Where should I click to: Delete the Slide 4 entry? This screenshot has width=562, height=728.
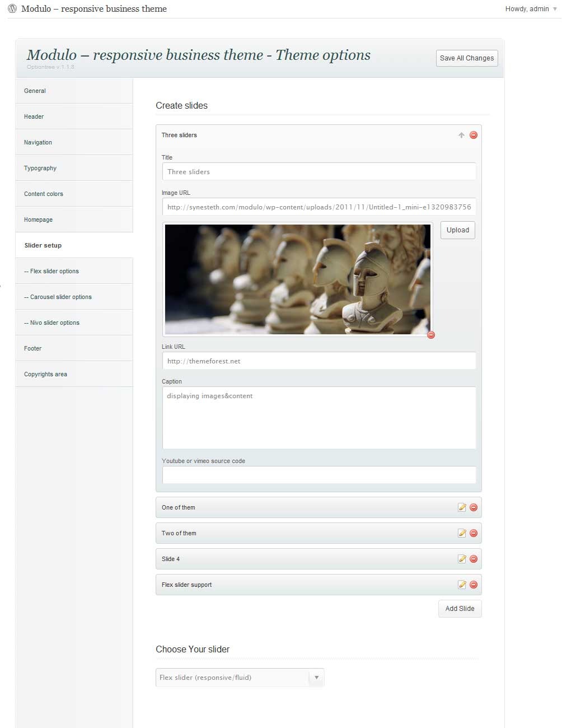point(474,559)
